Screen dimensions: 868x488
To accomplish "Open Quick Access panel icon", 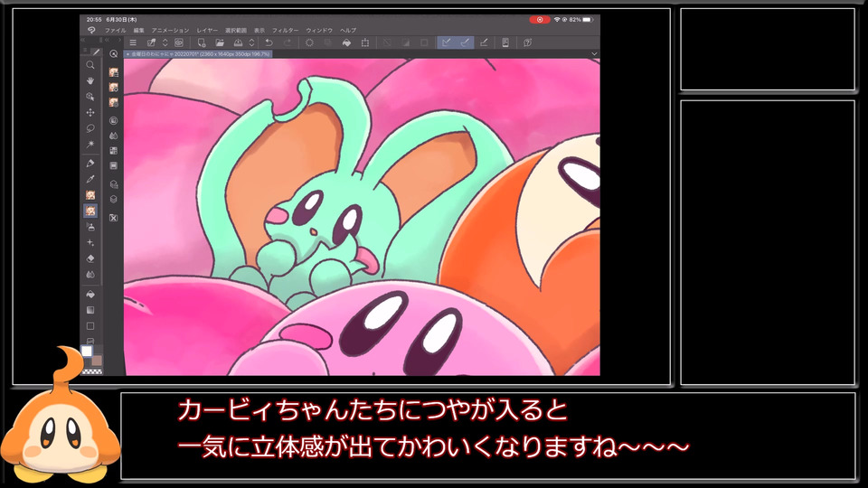I will [114, 53].
